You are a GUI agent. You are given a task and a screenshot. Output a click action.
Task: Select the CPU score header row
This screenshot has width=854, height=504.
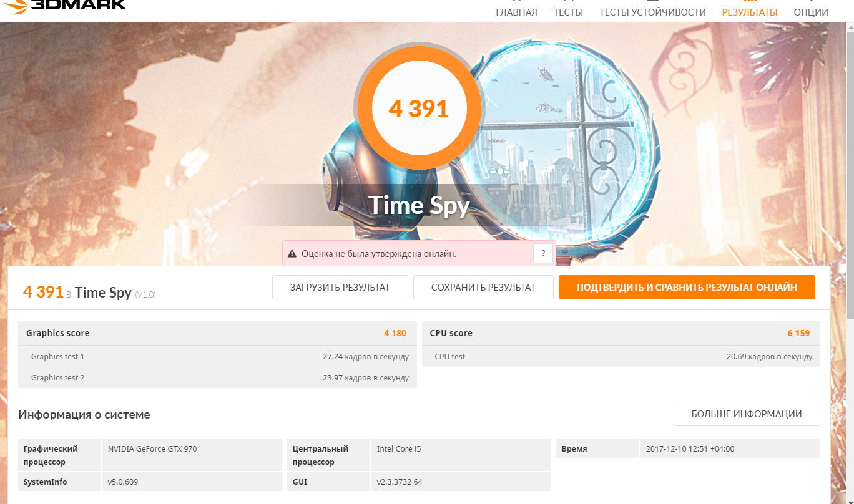click(x=621, y=333)
